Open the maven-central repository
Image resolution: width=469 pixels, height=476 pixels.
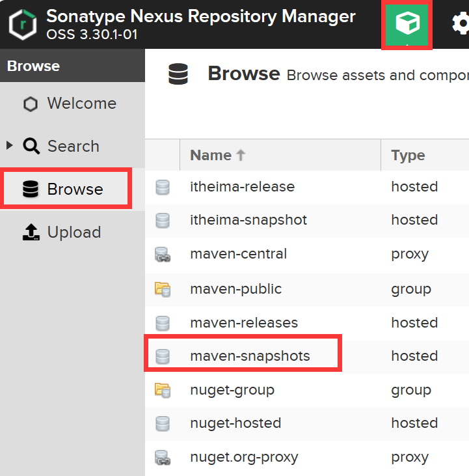238,254
